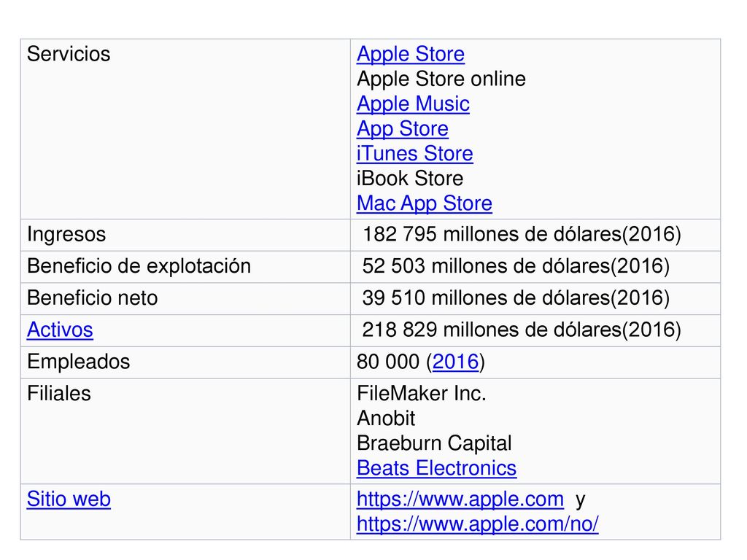Click the Apple Store online text
The width and height of the screenshot is (747, 560).
[x=441, y=79]
